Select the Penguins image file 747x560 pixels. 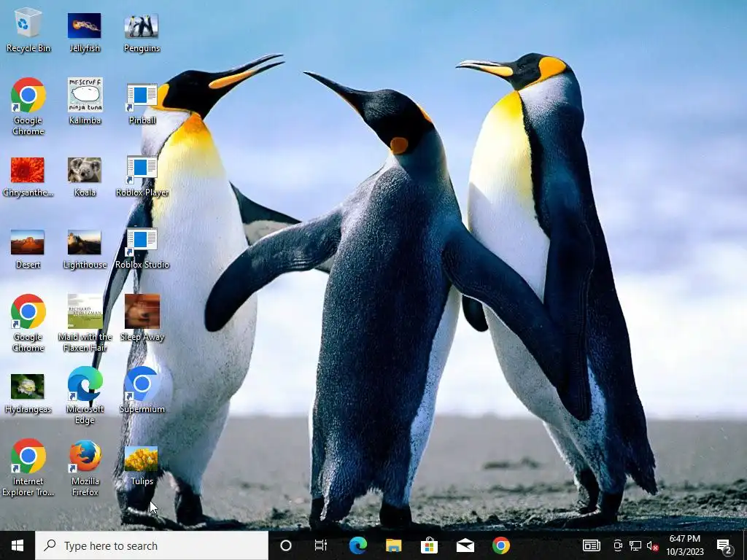click(x=142, y=31)
